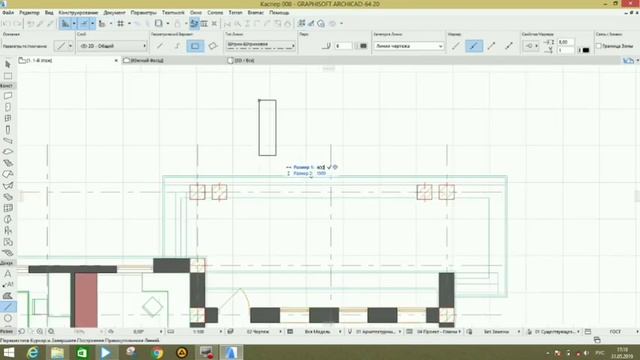Select the Wall tool in toolbox

pos(8,96)
